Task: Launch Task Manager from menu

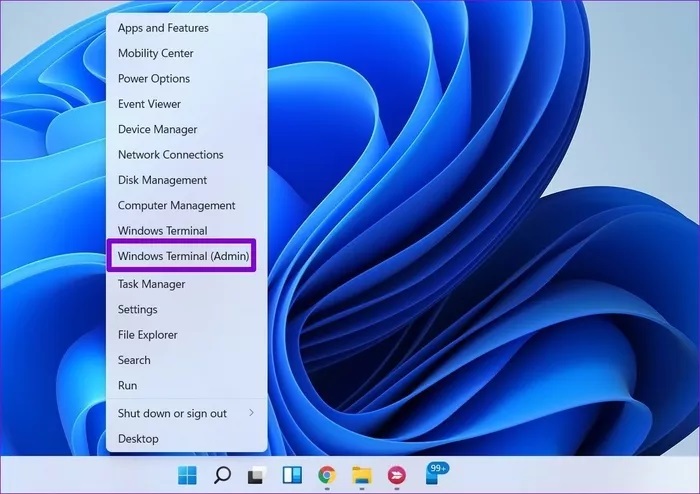Action: click(x=152, y=284)
